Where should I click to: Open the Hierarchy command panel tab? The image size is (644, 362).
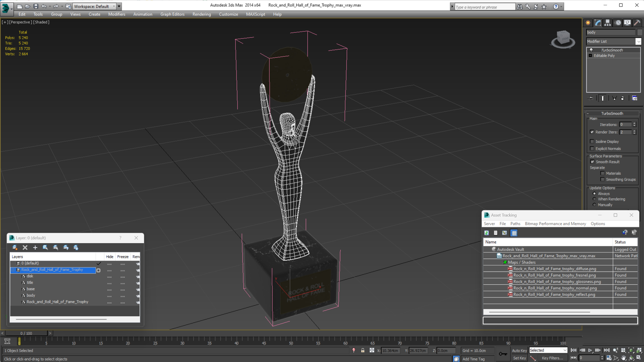tap(607, 23)
